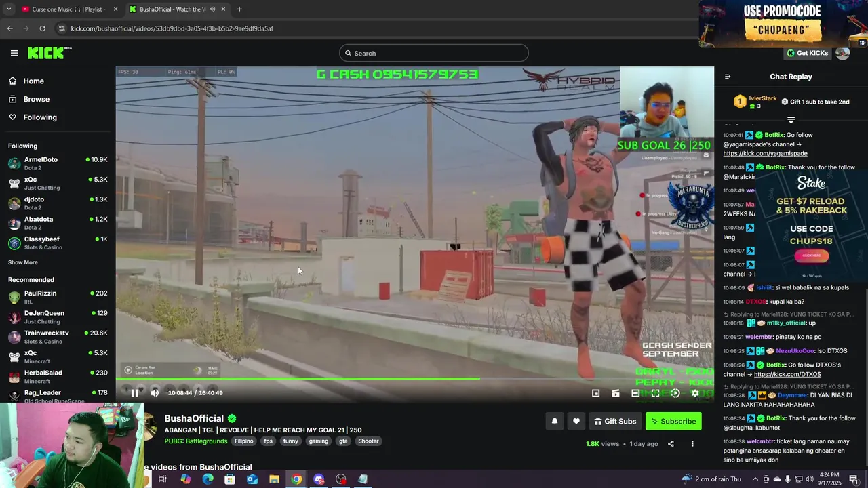Image resolution: width=868 pixels, height=488 pixels.
Task: Click the gaming tag
Action: point(319,441)
